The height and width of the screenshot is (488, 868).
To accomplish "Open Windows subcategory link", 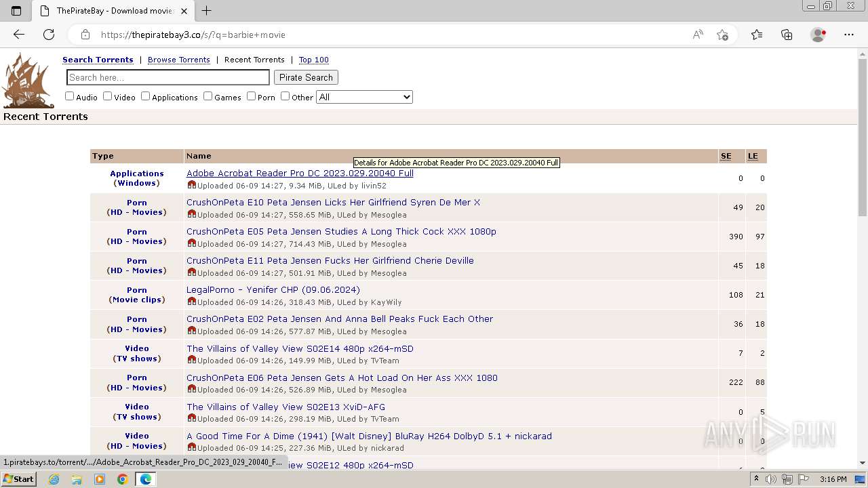I will (136, 183).
